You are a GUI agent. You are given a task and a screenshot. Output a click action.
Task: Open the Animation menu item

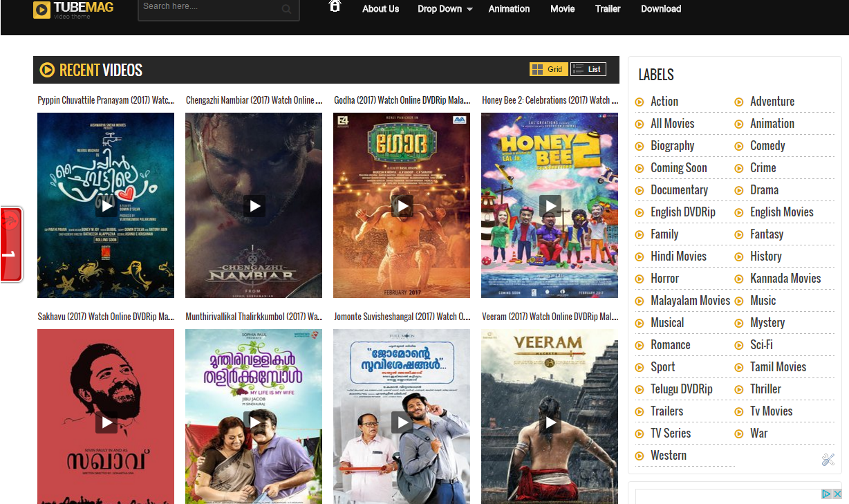[510, 9]
